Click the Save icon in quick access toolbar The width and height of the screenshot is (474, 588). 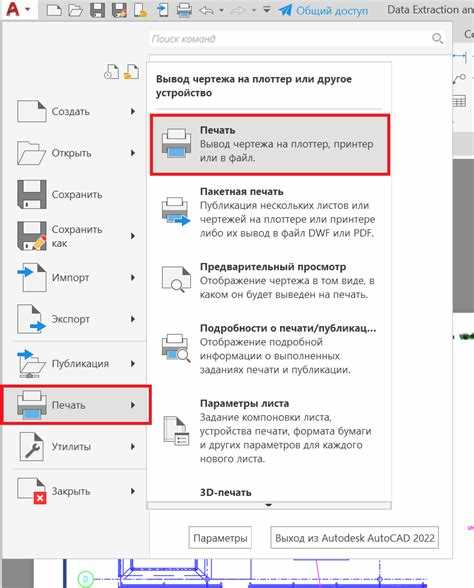(x=97, y=10)
